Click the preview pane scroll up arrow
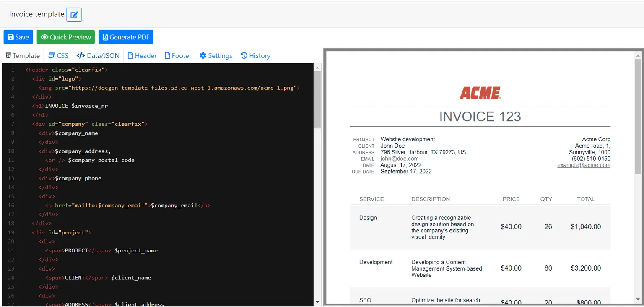Image resolution: width=644 pixels, height=307 pixels. point(638,55)
